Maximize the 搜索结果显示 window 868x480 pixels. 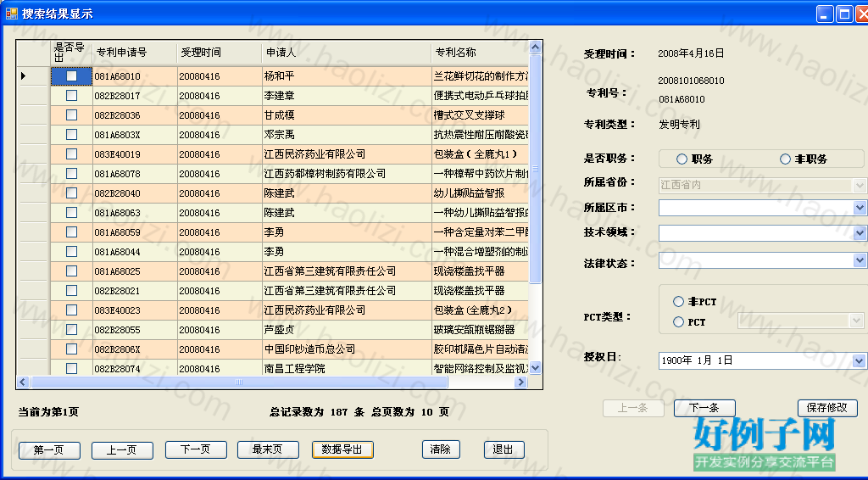coord(844,14)
